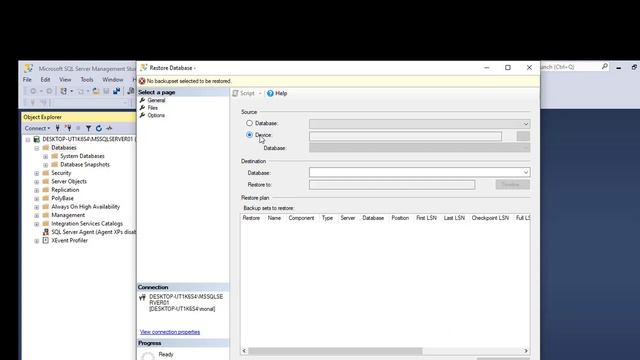This screenshot has height=360, width=640.
Task: Click the Refresh icon in Object Explorer
Action: coord(99,128)
